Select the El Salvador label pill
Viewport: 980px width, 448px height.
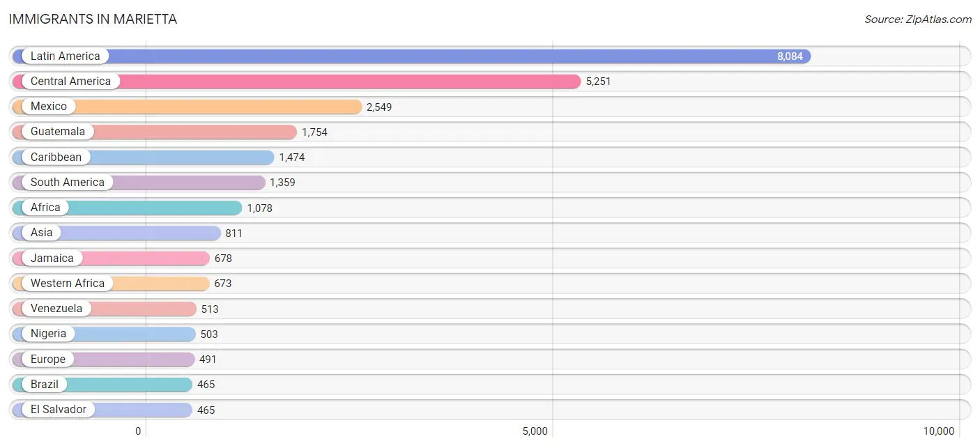(x=59, y=410)
